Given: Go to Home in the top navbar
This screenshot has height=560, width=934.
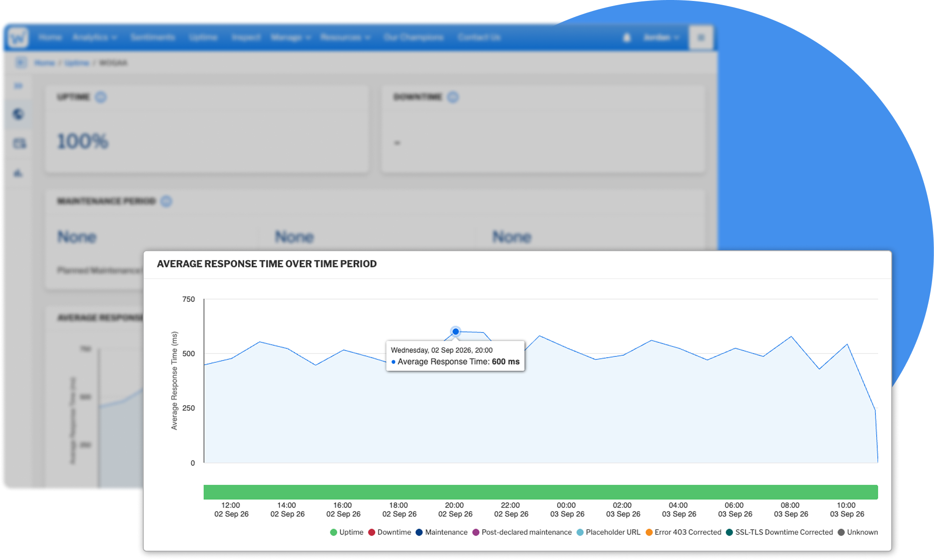Looking at the screenshot, I should [50, 37].
